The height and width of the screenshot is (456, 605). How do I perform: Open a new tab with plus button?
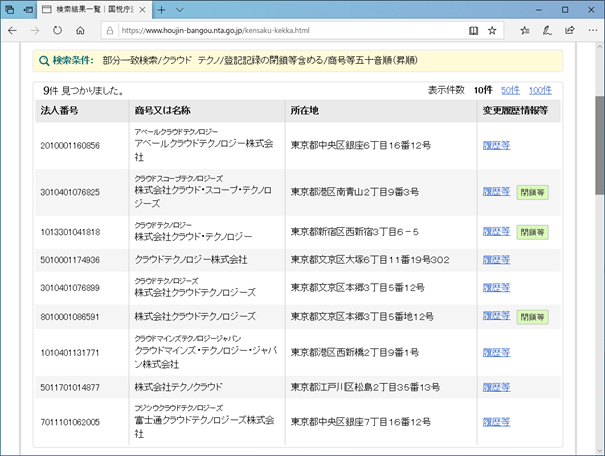(x=161, y=9)
